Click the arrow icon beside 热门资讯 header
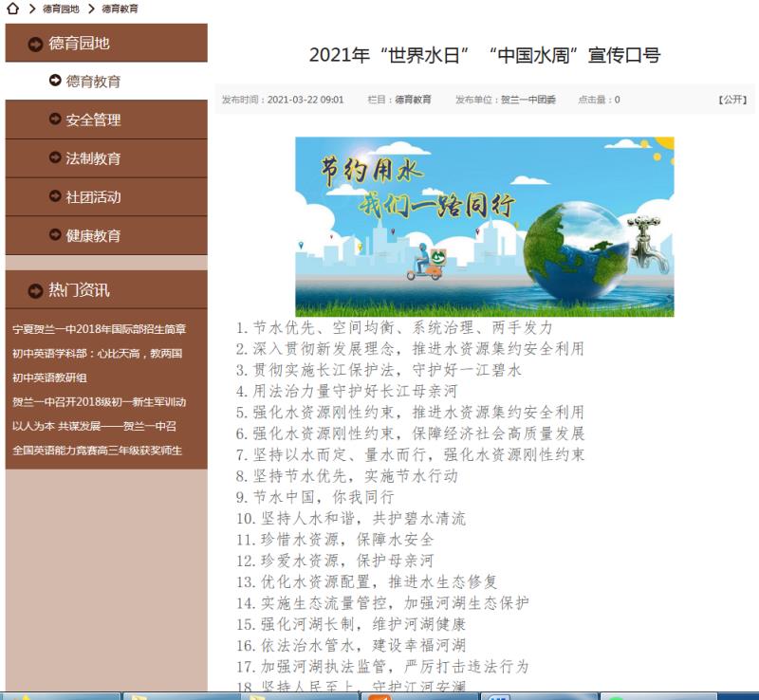 [35, 290]
